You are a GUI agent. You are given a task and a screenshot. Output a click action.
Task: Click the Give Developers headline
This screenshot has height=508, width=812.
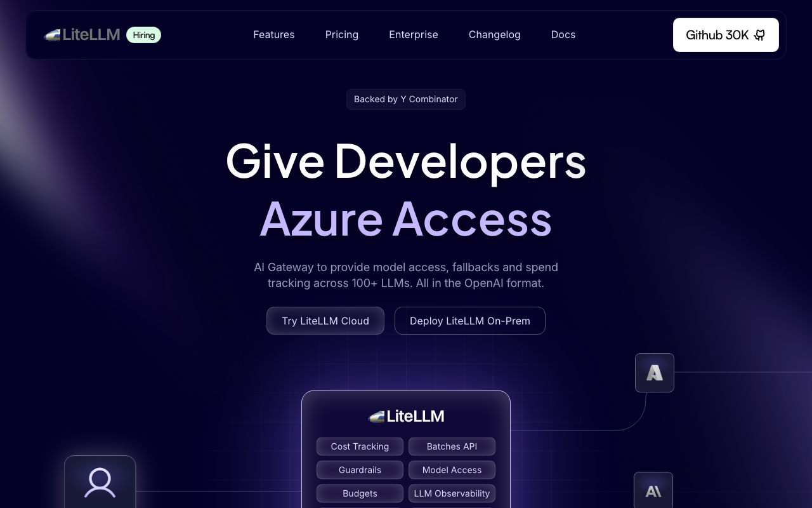click(406, 161)
